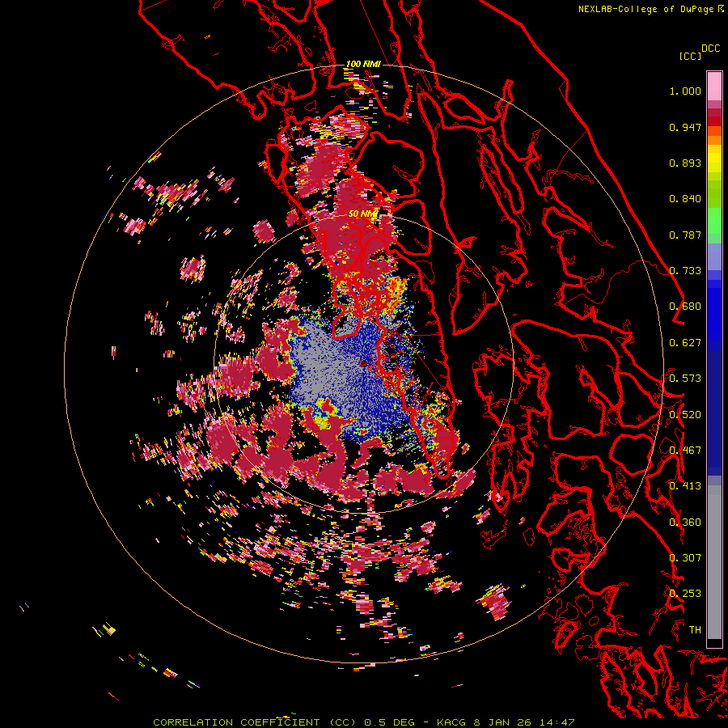Click the radar site marker at ring center
728x728 pixels.
[x=363, y=363]
